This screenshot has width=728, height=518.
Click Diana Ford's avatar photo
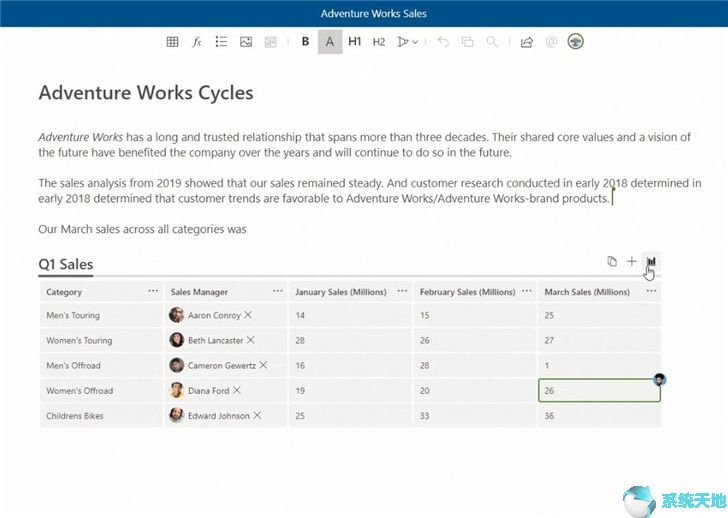[x=176, y=390]
